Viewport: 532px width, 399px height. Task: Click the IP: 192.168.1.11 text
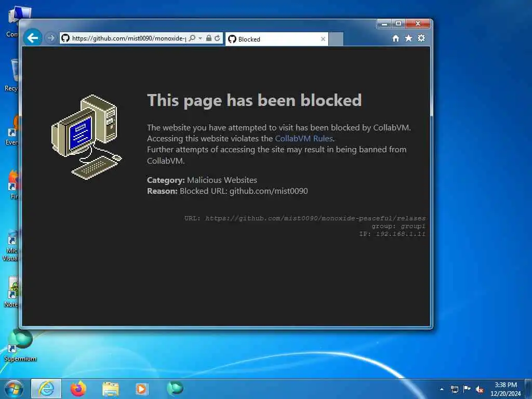pos(392,234)
